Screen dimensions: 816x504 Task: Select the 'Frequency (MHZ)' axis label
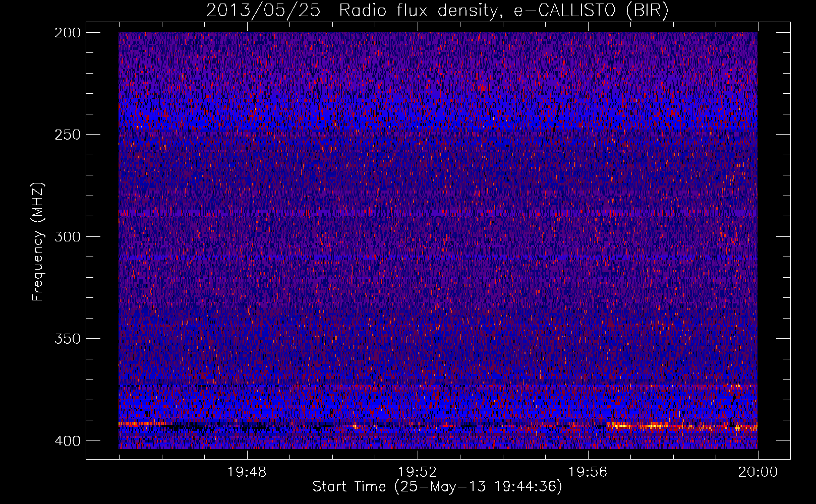[38, 241]
